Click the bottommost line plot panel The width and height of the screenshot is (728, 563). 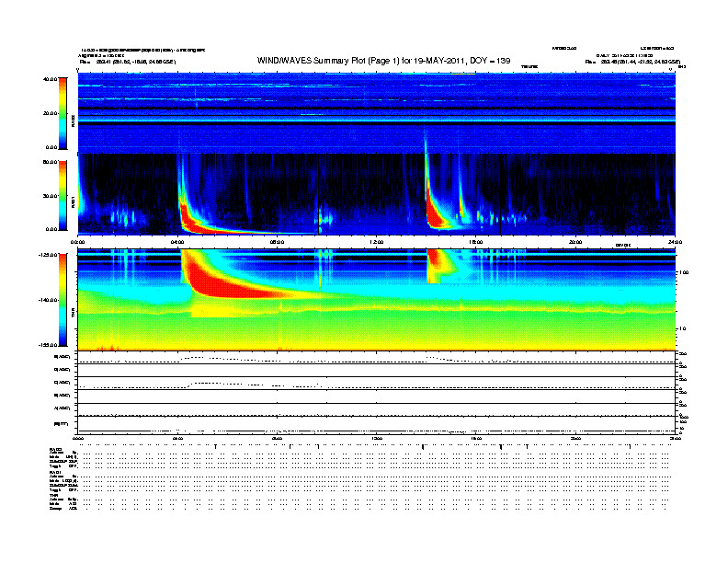pyautogui.click(x=377, y=425)
